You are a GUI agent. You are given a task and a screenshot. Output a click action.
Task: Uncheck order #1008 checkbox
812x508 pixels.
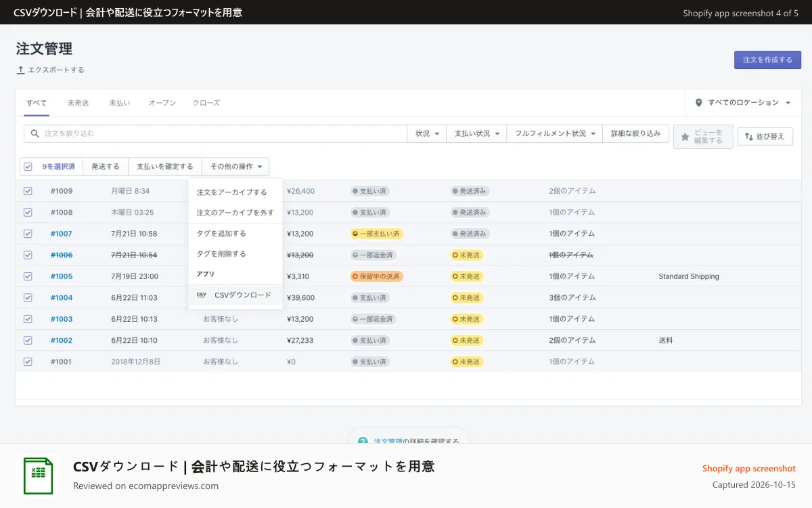click(x=28, y=213)
